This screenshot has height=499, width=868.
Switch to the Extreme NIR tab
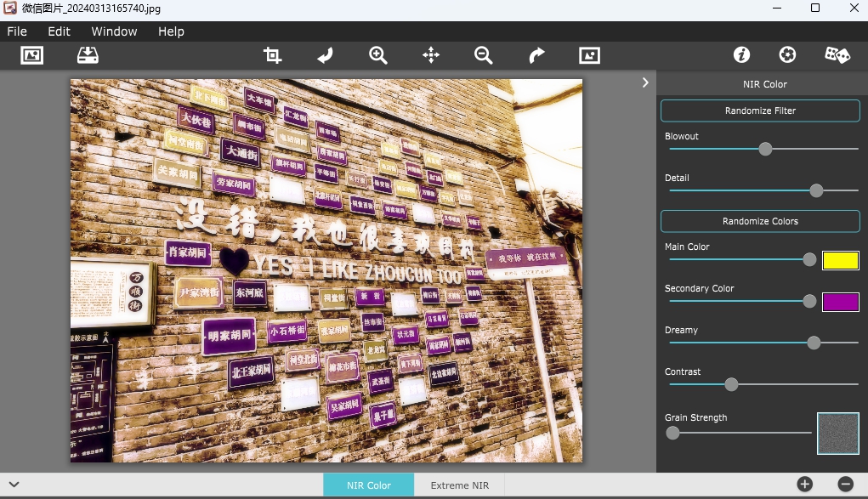coord(459,485)
